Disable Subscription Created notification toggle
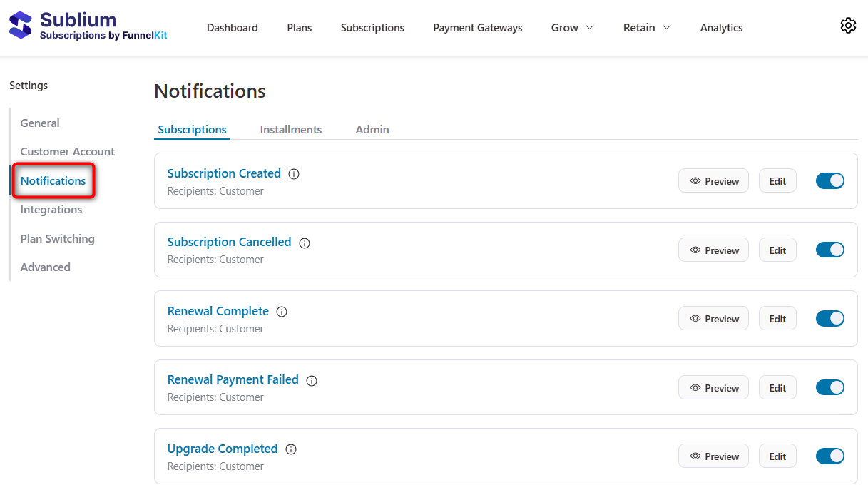The width and height of the screenshot is (868, 495). pyautogui.click(x=830, y=180)
